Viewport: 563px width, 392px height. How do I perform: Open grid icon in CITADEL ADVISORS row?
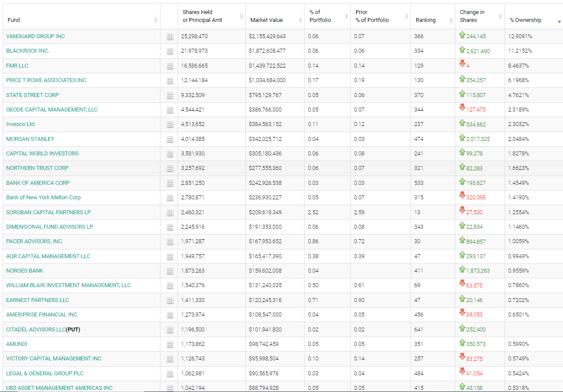click(x=170, y=330)
